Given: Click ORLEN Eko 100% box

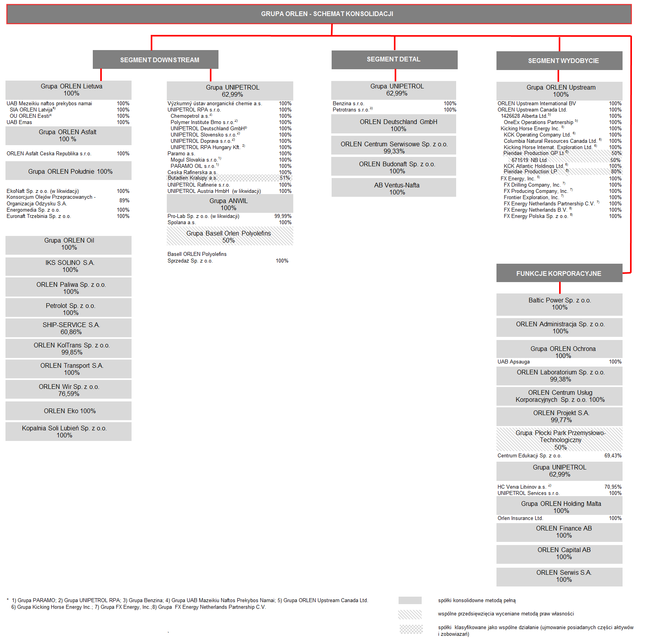Looking at the screenshot, I should pyautogui.click(x=69, y=411).
